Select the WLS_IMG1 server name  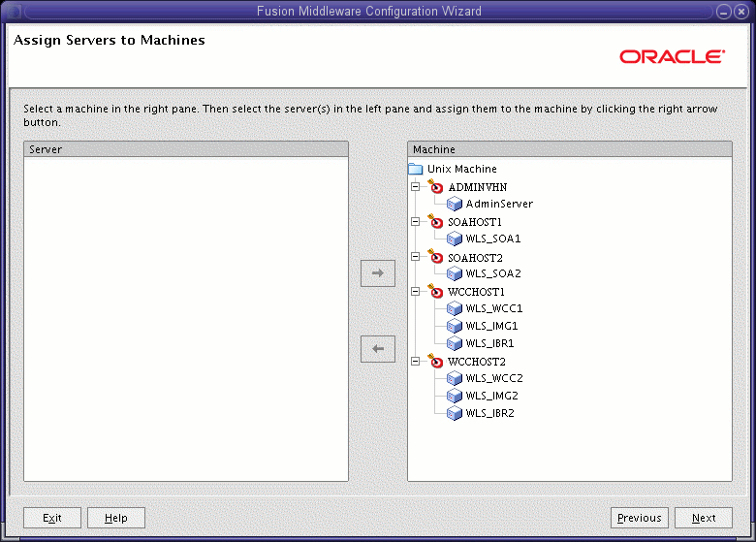(491, 326)
